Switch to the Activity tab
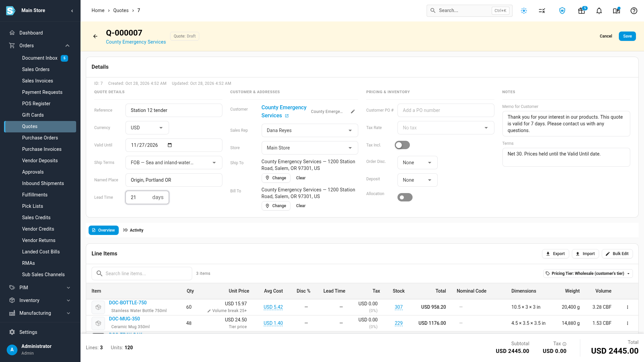This screenshot has height=362, width=644. click(133, 230)
